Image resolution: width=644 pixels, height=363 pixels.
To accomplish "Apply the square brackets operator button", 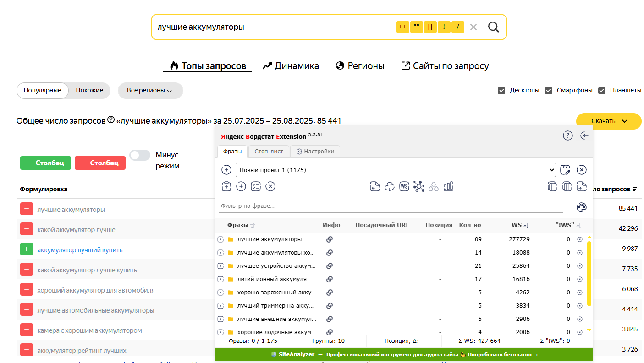I will pyautogui.click(x=430, y=27).
